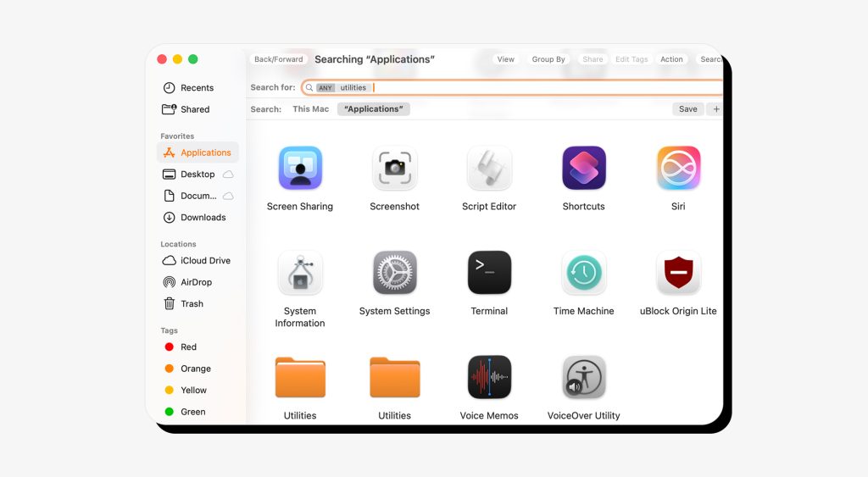Open the Terminal app

tap(489, 273)
